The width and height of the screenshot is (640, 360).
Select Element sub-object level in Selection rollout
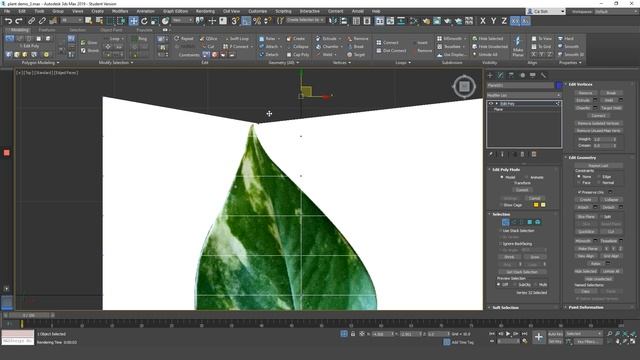(538, 222)
